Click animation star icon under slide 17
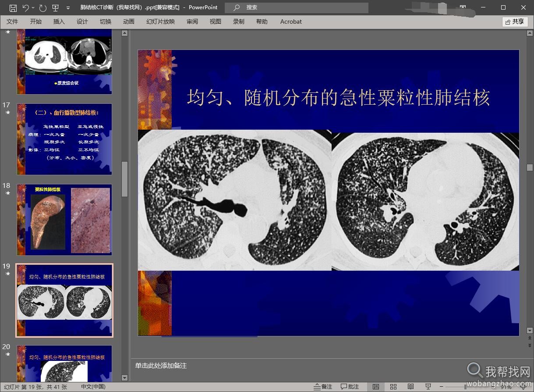Viewport: 534px width, 392px height. tap(7, 113)
